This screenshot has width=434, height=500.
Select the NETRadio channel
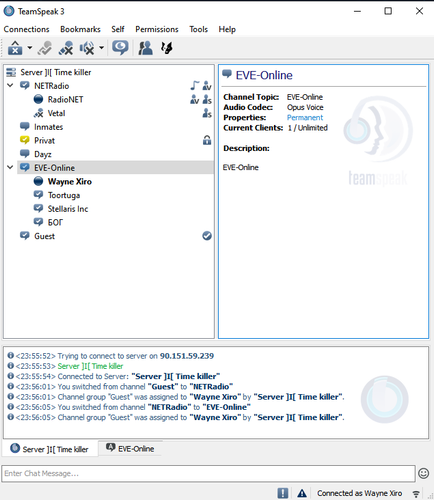tap(51, 86)
